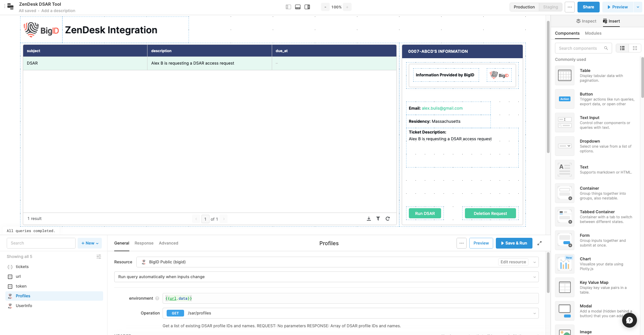This screenshot has width=644, height=335.
Task: Click the environment help tooltip icon
Action: point(157,298)
